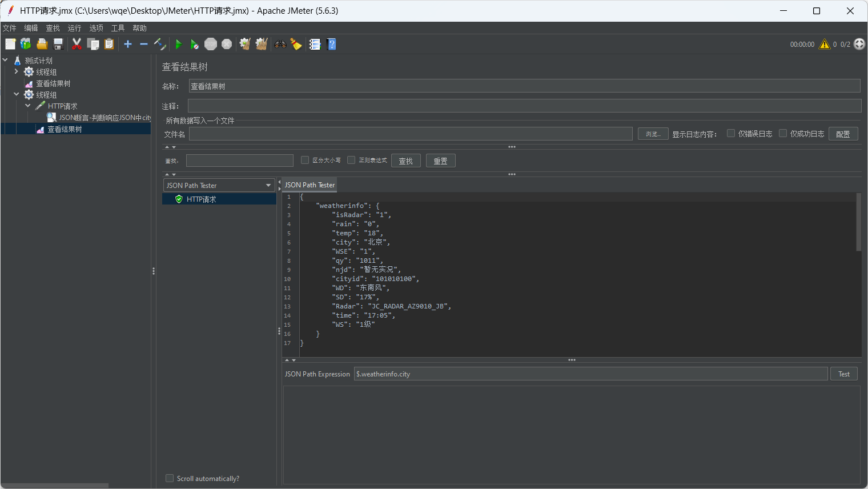Click the Paste clipboard icon
Viewport: 868px width, 489px height.
(108, 44)
